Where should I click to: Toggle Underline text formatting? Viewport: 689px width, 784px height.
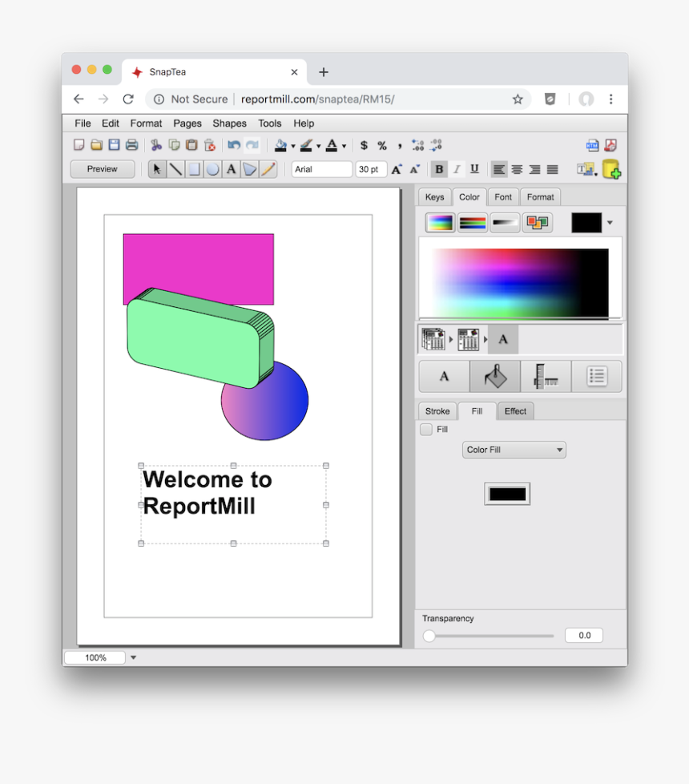pyautogui.click(x=474, y=169)
